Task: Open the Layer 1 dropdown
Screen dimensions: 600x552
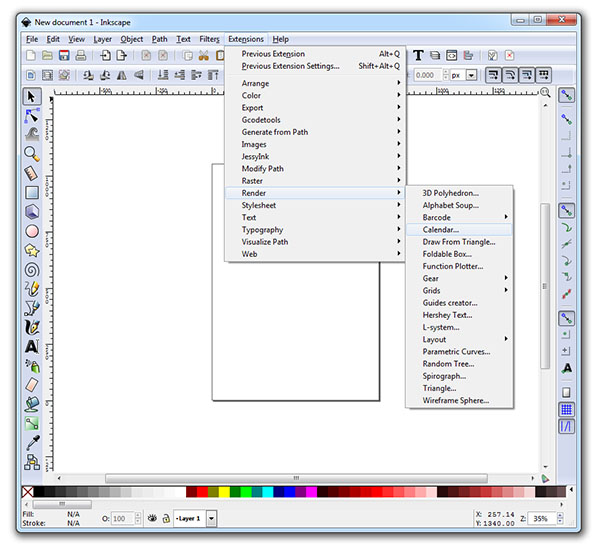Action: click(x=211, y=519)
